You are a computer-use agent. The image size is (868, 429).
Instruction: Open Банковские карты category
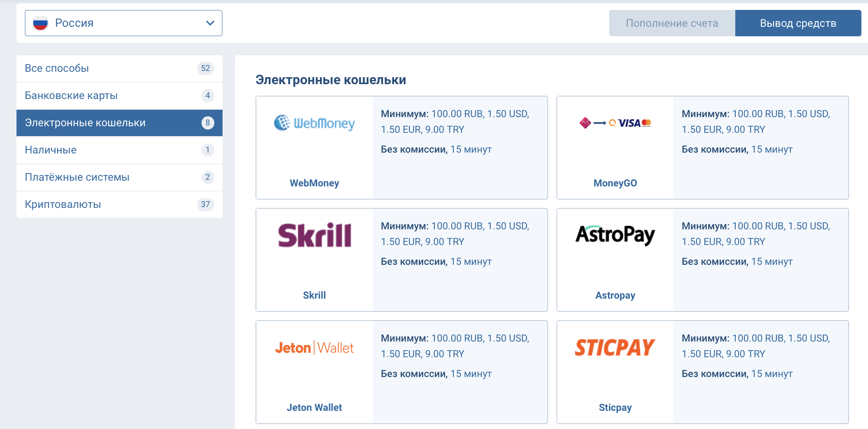click(x=71, y=96)
